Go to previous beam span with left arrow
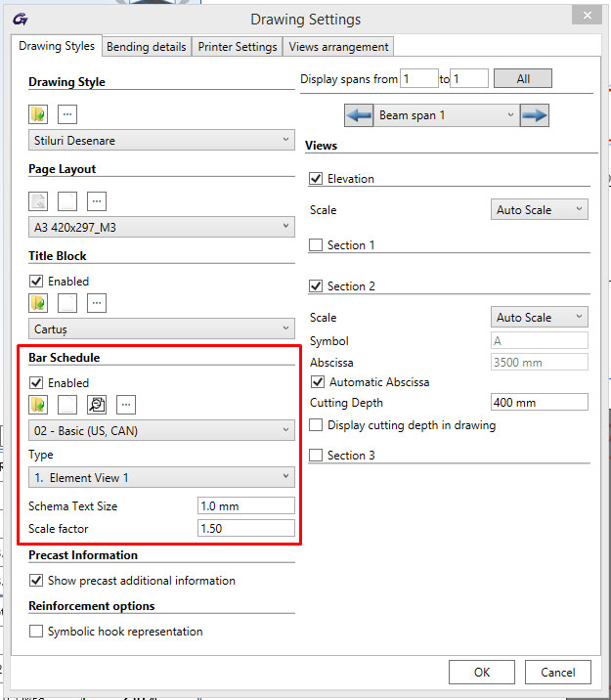The width and height of the screenshot is (611, 700). coord(359,115)
